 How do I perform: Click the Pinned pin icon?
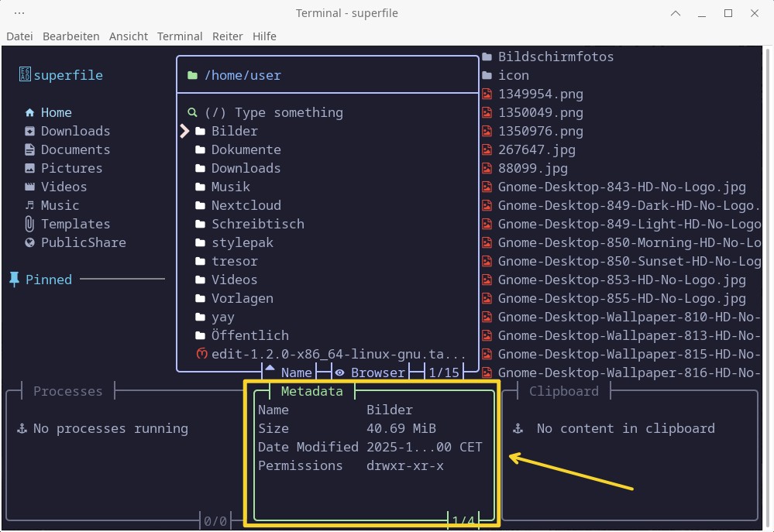tap(14, 280)
